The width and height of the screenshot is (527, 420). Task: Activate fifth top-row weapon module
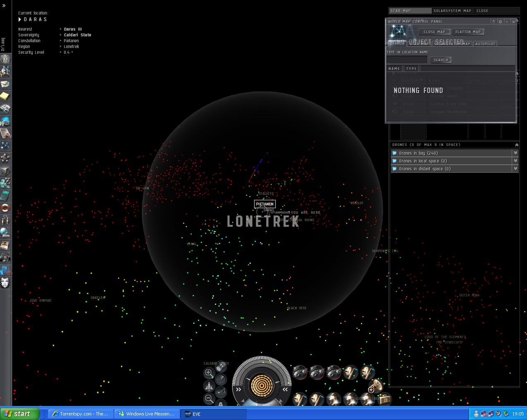click(x=367, y=372)
